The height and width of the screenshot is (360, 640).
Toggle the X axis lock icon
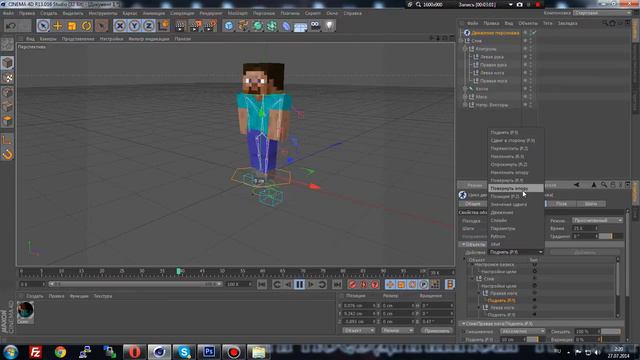tap(120, 26)
